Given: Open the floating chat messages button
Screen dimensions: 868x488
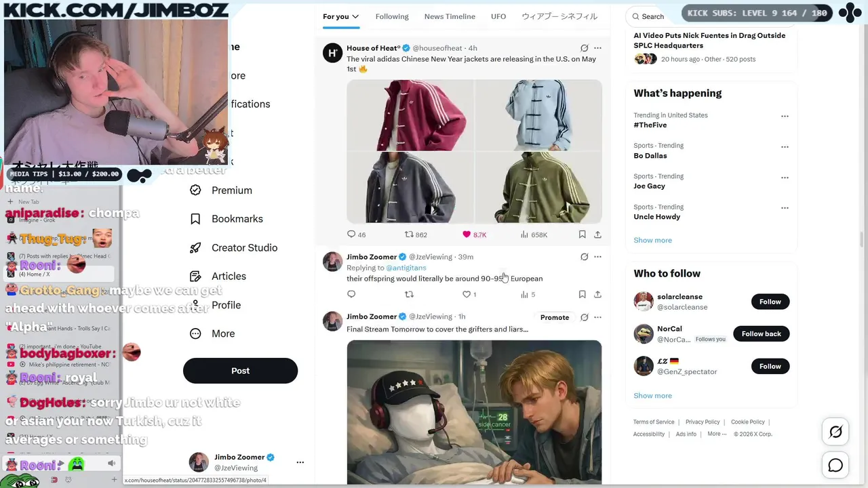Looking at the screenshot, I should [835, 465].
